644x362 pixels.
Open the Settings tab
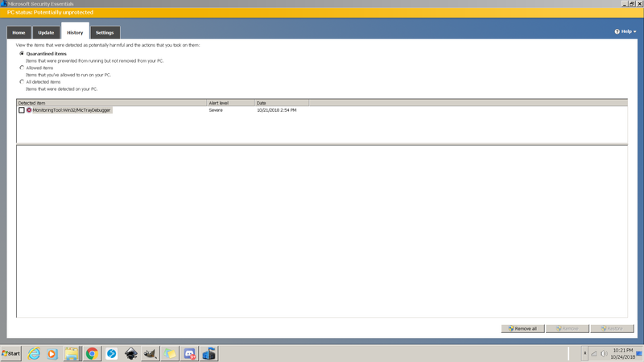[x=105, y=32]
